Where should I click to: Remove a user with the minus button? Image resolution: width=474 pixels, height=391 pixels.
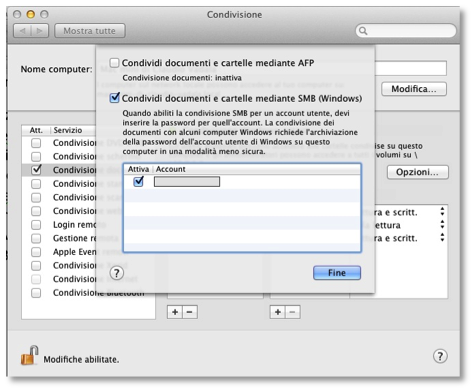pos(292,312)
